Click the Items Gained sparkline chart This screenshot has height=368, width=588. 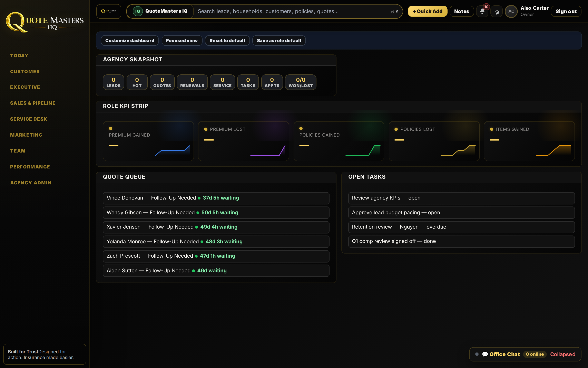coord(553,150)
